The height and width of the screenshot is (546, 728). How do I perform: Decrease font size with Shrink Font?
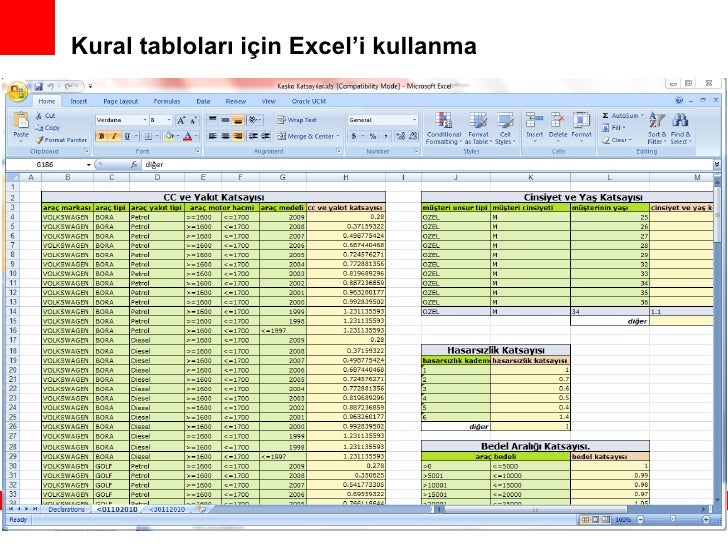click(194, 120)
